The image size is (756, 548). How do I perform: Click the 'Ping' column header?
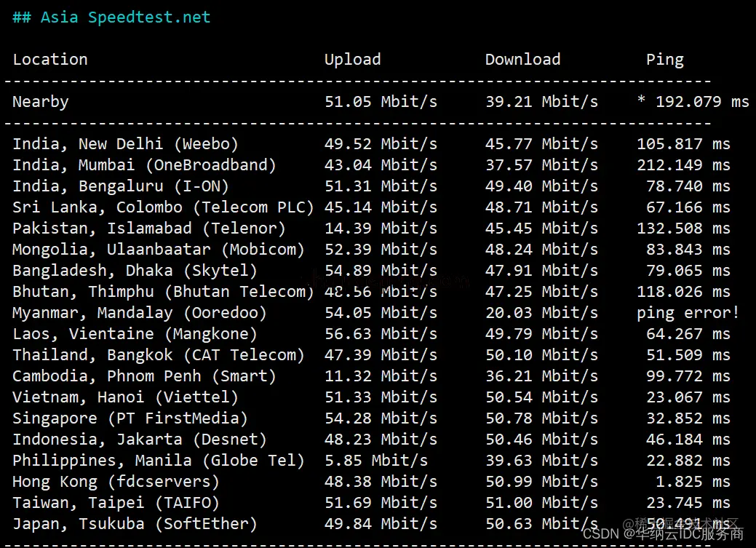(x=665, y=60)
